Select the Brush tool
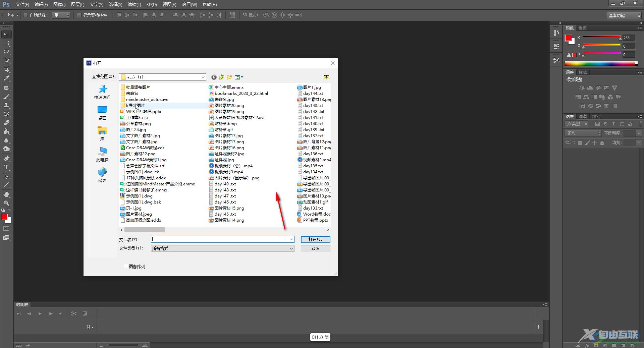Image resolution: width=644 pixels, height=348 pixels. coord(6,97)
